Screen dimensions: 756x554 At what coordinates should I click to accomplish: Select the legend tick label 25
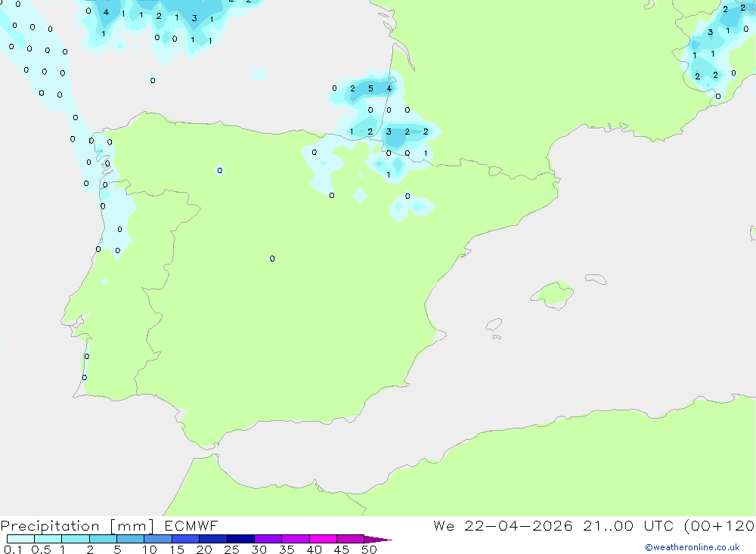coord(231,549)
